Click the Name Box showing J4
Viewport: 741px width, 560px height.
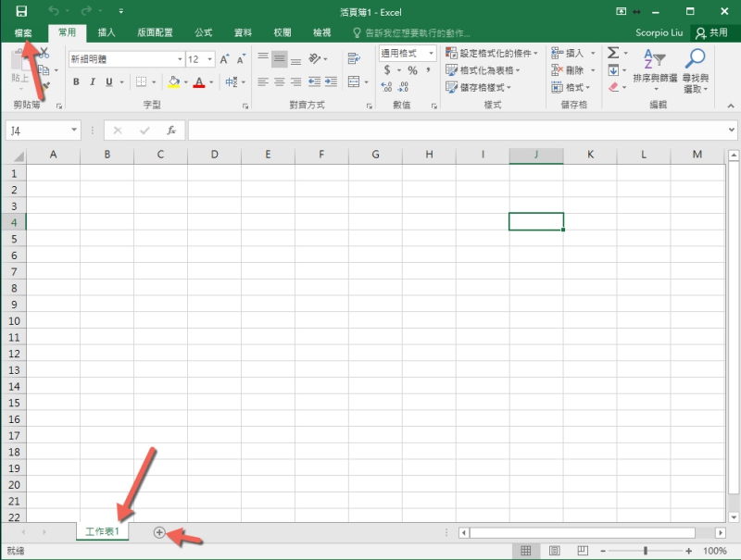(x=37, y=130)
